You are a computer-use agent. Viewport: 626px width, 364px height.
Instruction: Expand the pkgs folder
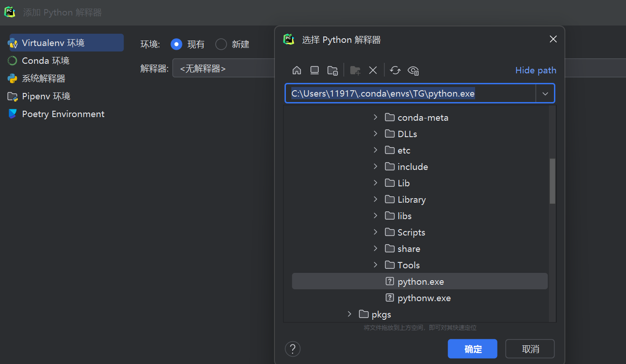[x=349, y=314]
